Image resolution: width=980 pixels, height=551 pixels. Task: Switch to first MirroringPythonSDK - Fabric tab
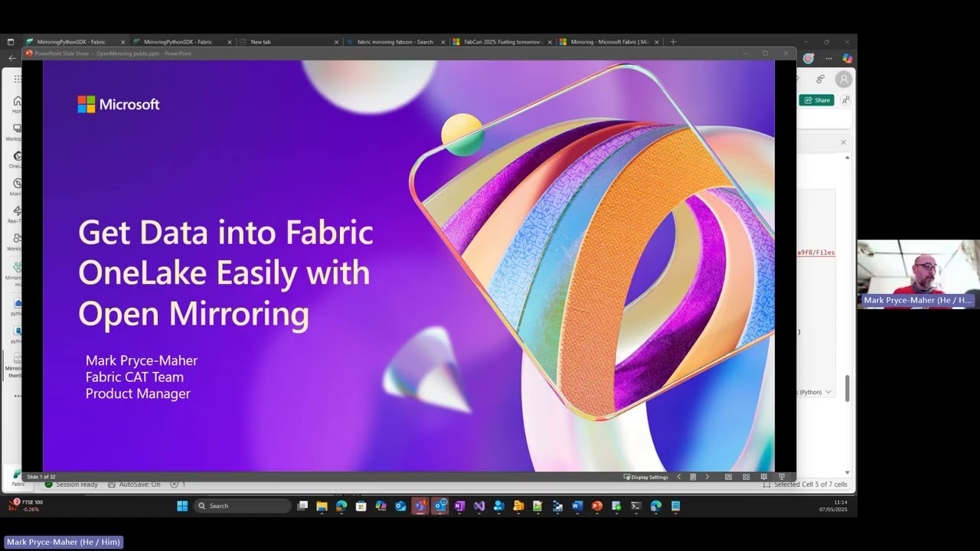click(x=74, y=42)
